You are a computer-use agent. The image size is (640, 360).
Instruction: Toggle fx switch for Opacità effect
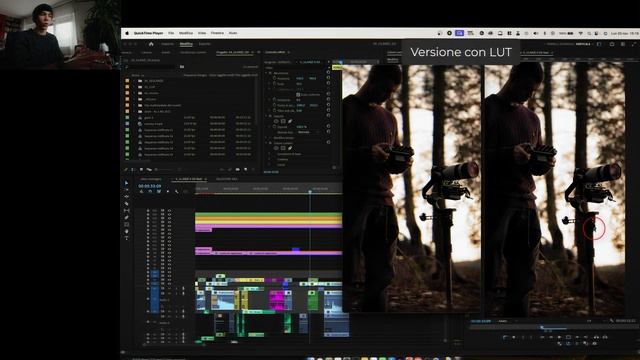(270, 116)
